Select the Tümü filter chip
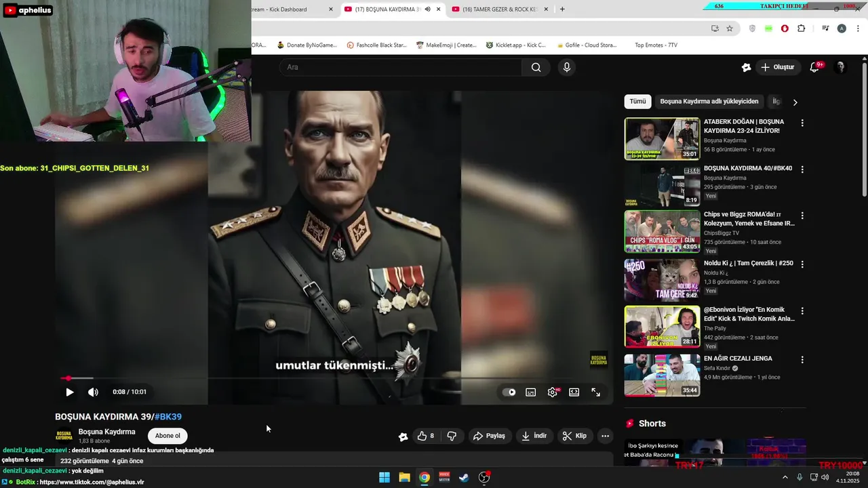Viewport: 868px width, 488px height. click(x=637, y=102)
